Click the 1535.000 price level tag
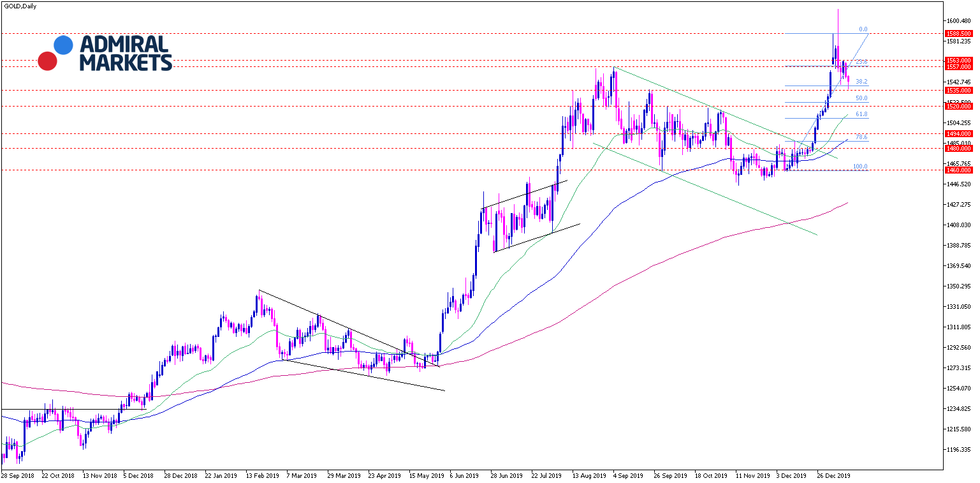The height and width of the screenshot is (483, 980). [958, 91]
